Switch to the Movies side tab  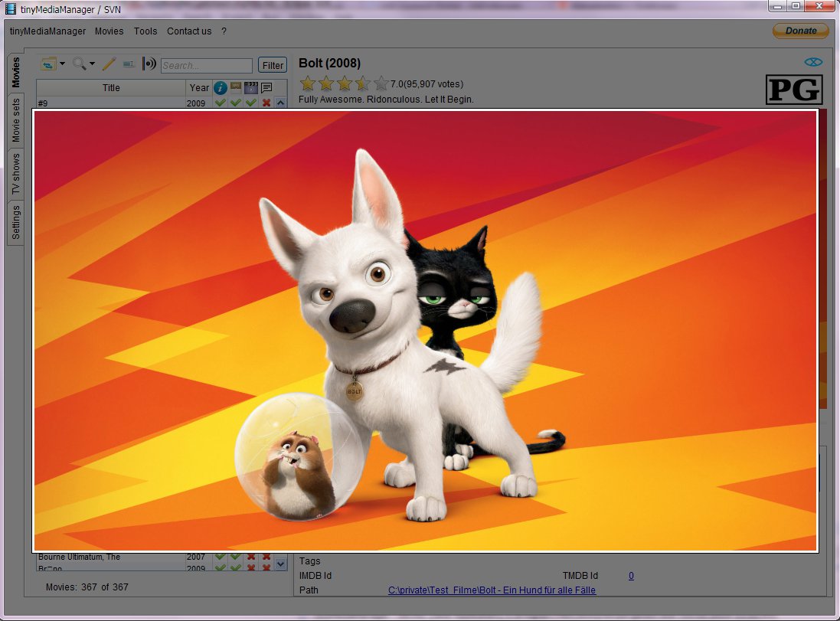(x=15, y=72)
